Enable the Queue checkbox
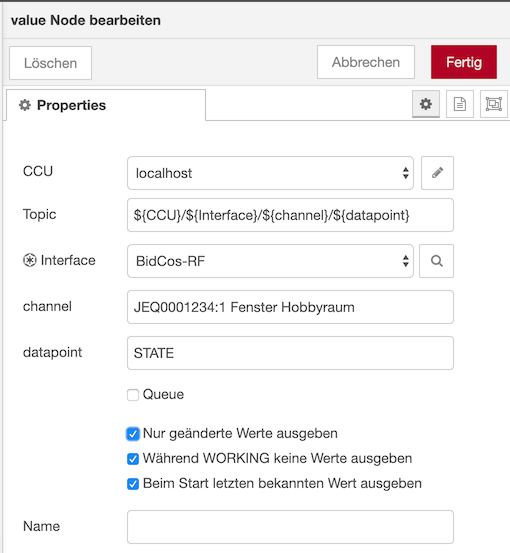Viewport: 510px width, 553px height. pos(133,395)
